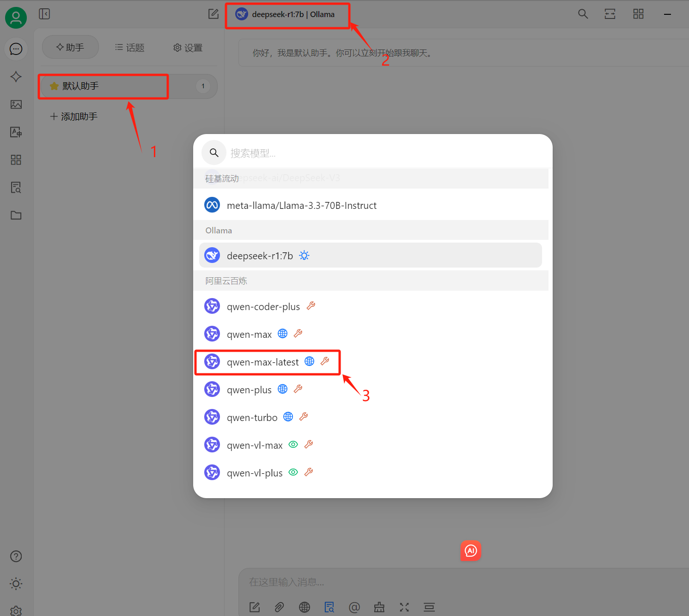Click the tool wrench icon beside qwen-plus
Screen dimensions: 689x616
(x=298, y=389)
